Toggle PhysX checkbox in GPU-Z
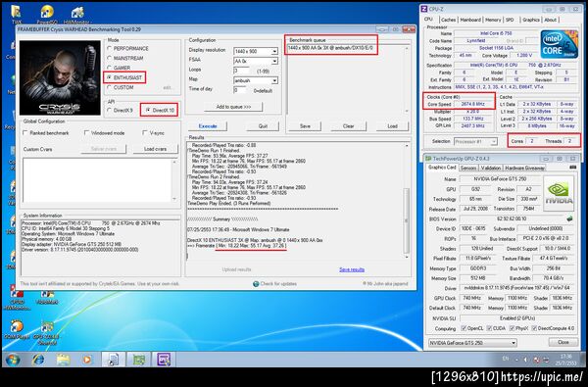Viewport: 588px width, 387px height. pos(513,328)
